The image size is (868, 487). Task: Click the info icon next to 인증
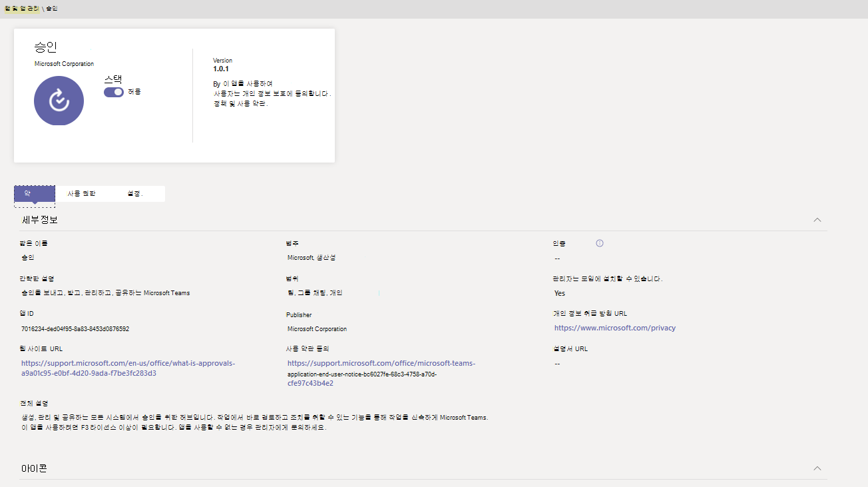(599, 243)
